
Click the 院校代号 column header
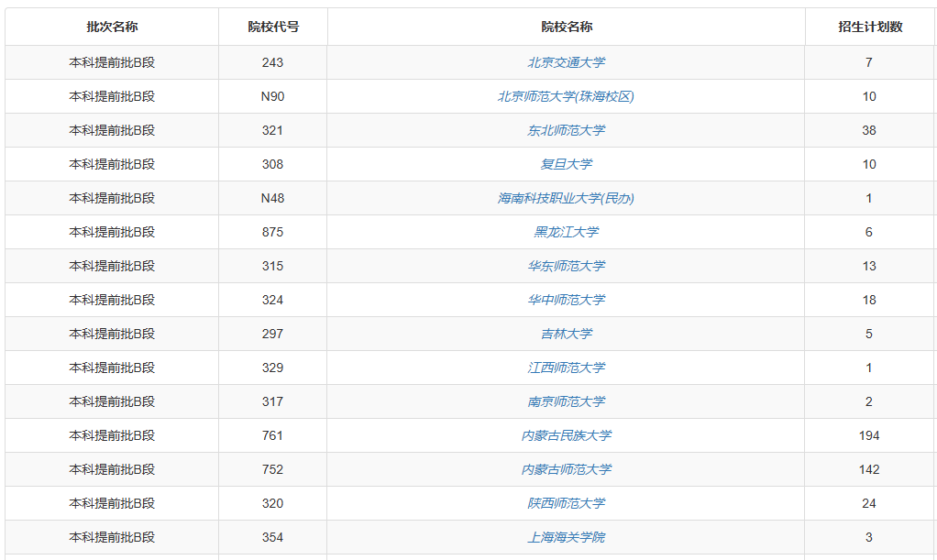[x=273, y=27]
